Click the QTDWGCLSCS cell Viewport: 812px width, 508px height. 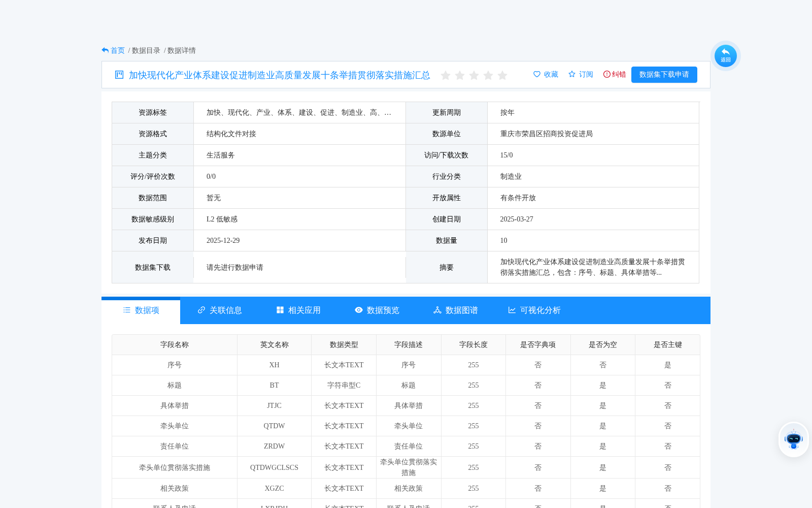(x=275, y=468)
